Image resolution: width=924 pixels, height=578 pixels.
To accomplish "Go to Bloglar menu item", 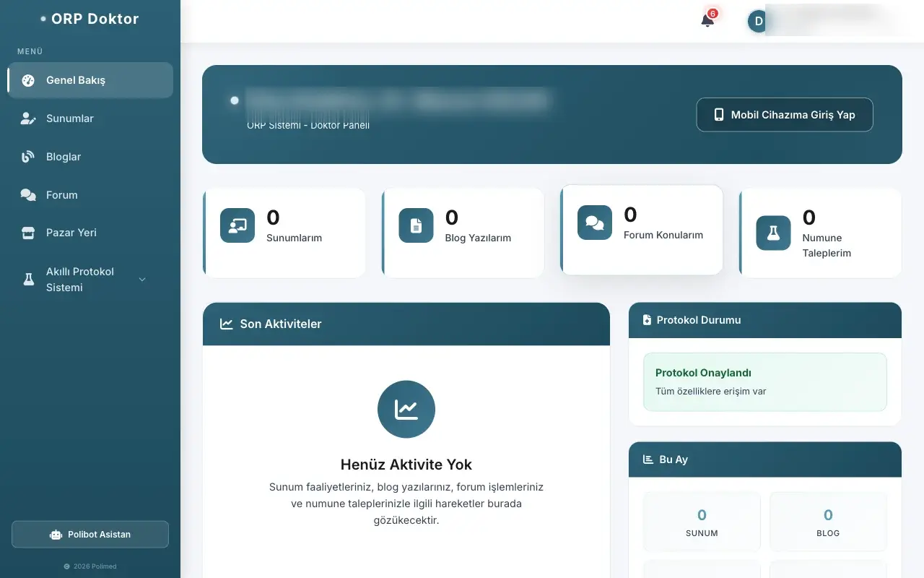I will click(x=90, y=157).
